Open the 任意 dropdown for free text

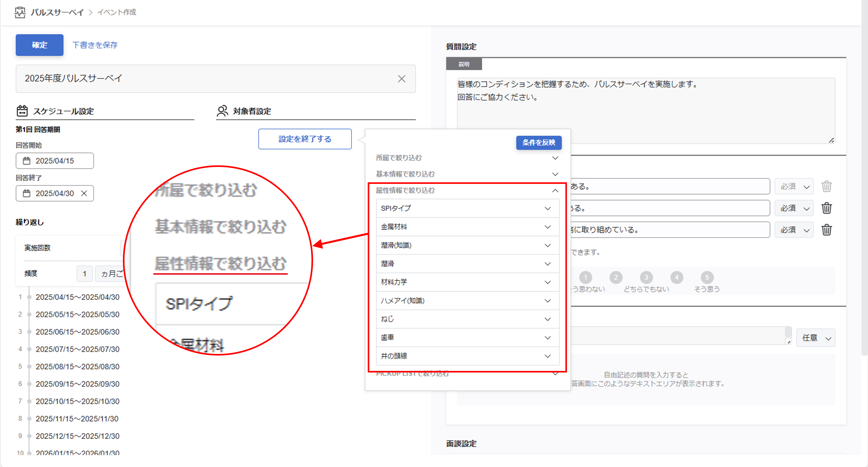tap(816, 338)
